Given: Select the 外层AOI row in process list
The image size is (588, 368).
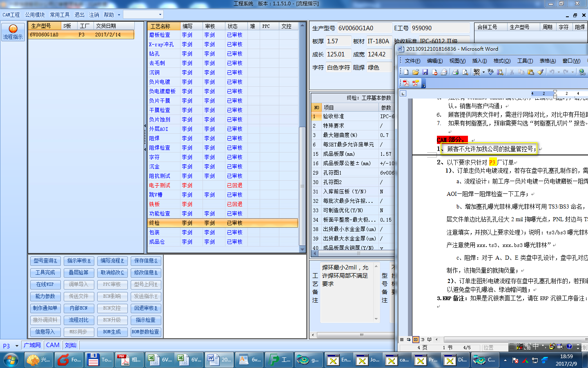Looking at the screenshot, I should pos(223,129).
